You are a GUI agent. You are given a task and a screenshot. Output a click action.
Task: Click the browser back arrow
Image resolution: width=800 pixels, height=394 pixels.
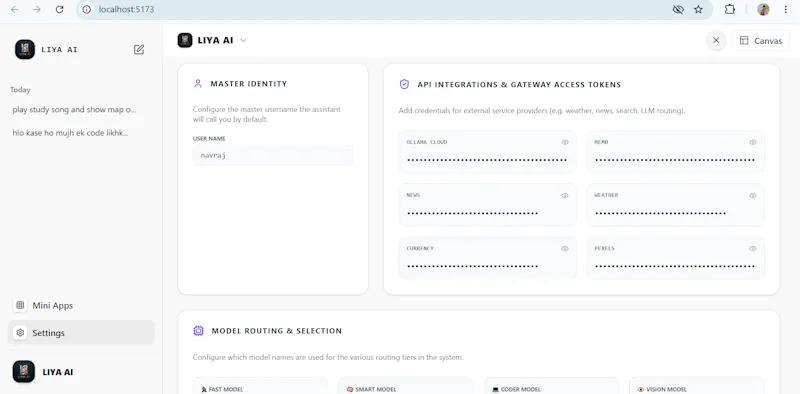(14, 9)
